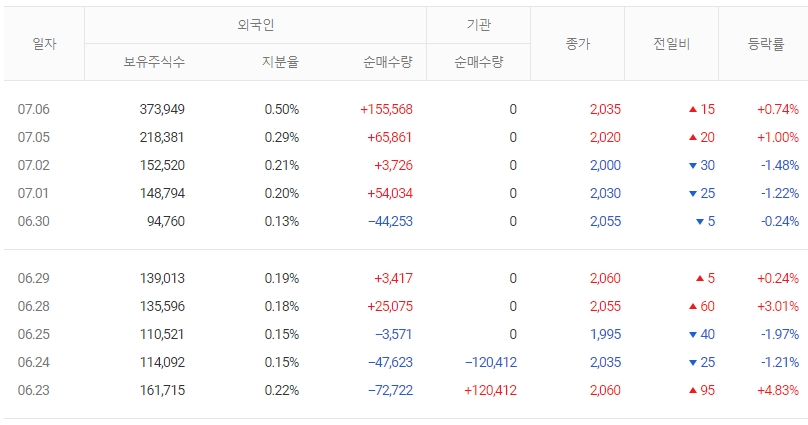Viewport: 808px width, 425px height.
Task: Click holdings value 94,760
Action: point(165,221)
